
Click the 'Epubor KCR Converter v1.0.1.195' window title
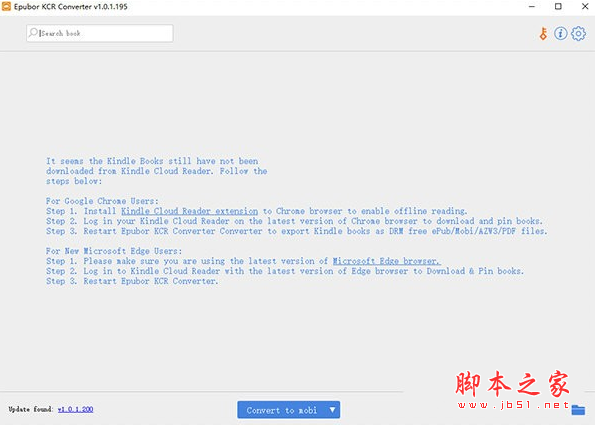71,6
